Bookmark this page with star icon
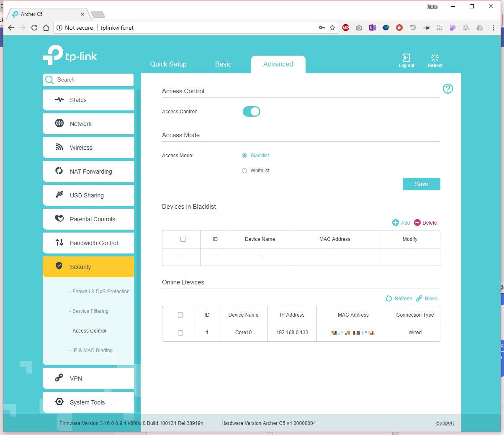 coord(332,28)
